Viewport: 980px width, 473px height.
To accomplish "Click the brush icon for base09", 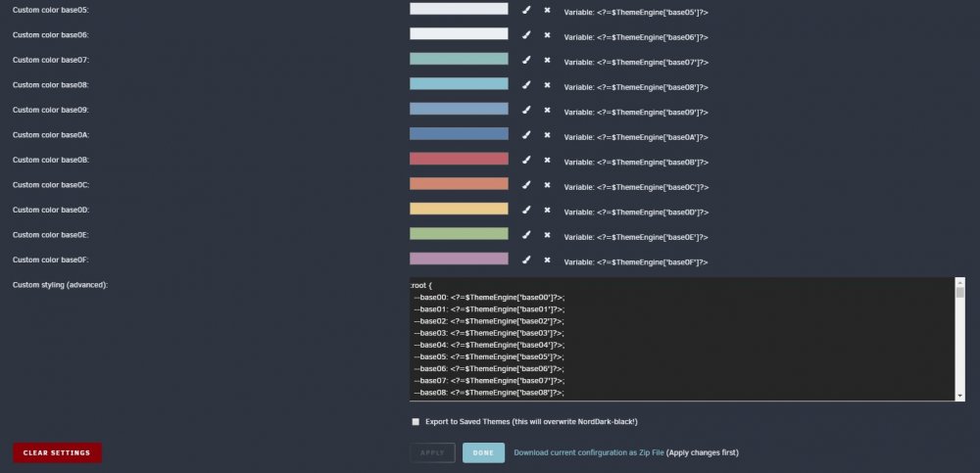I will (526, 110).
